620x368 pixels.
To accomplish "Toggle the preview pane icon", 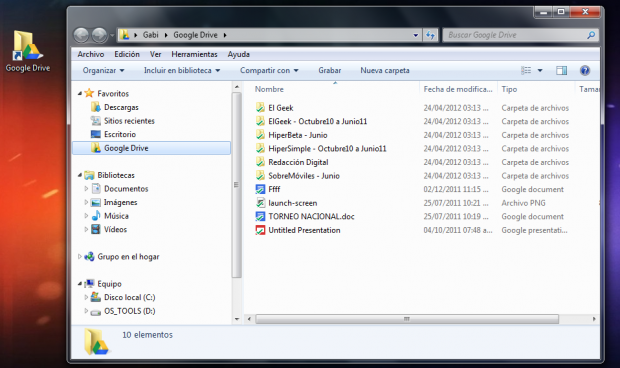I will point(561,70).
